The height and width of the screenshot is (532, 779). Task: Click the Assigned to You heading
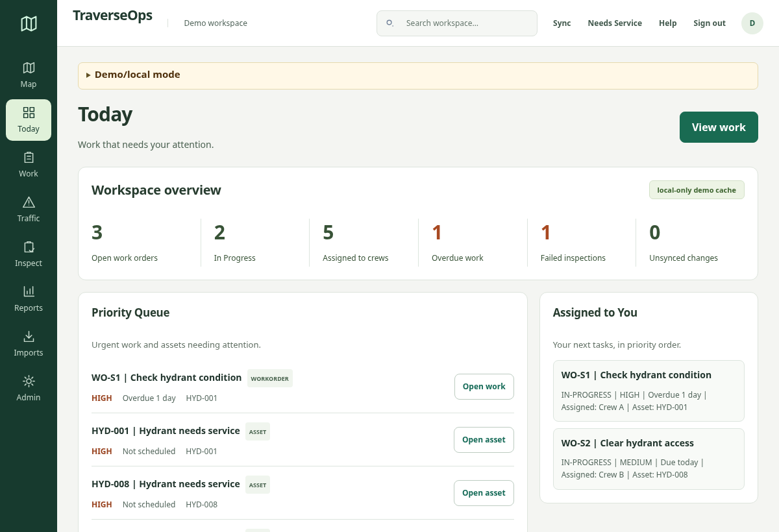tap(595, 313)
